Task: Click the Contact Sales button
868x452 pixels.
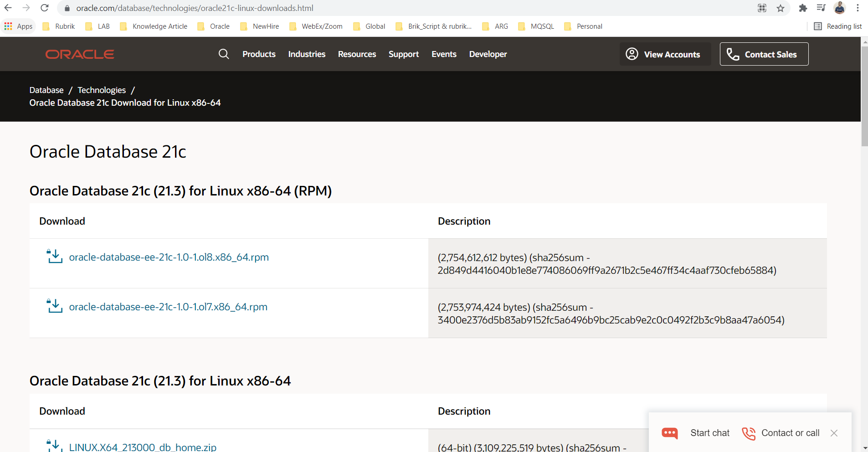Action: click(x=764, y=54)
